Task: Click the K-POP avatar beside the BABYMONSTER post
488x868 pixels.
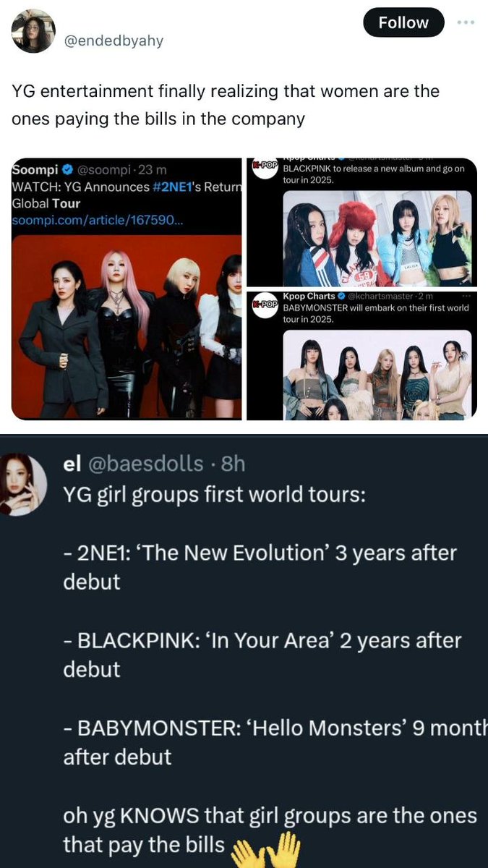Action: pos(263,305)
